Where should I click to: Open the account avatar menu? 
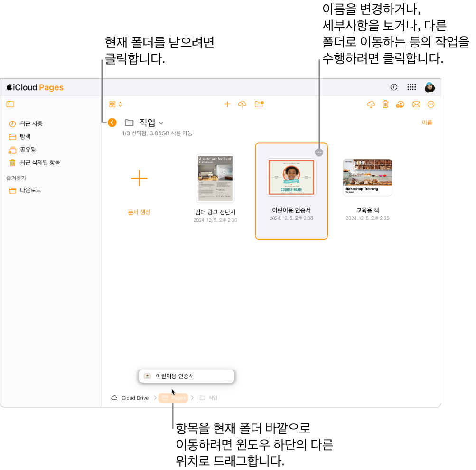(429, 87)
